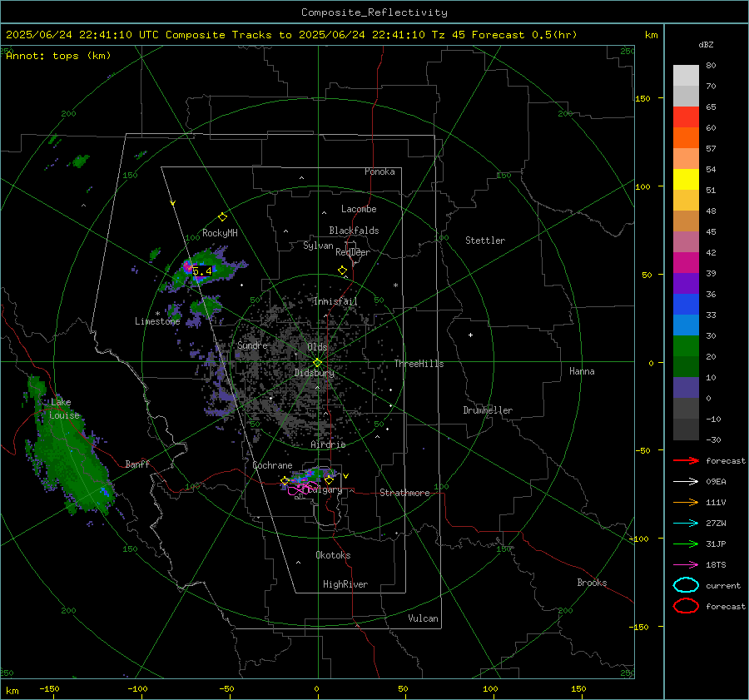The height and width of the screenshot is (700, 749).
Task: Click the 'Annot: tops (km)' label
Action: [x=58, y=56]
